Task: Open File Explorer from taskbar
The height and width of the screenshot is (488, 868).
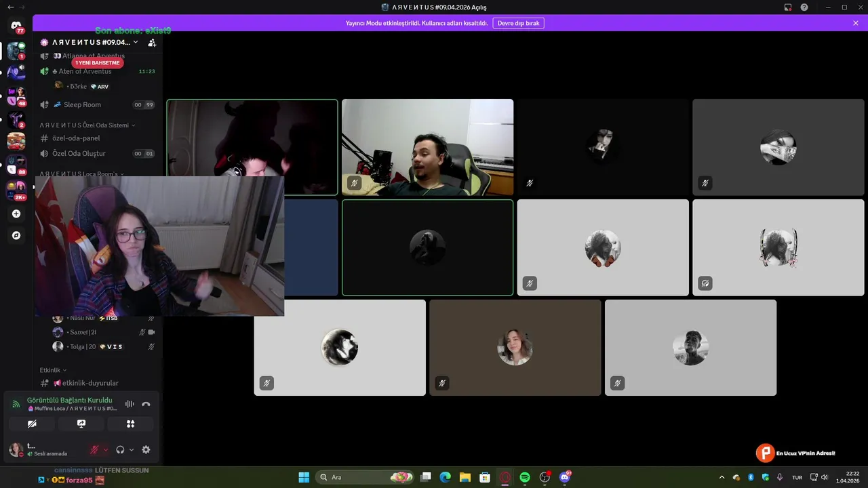Action: point(465,477)
